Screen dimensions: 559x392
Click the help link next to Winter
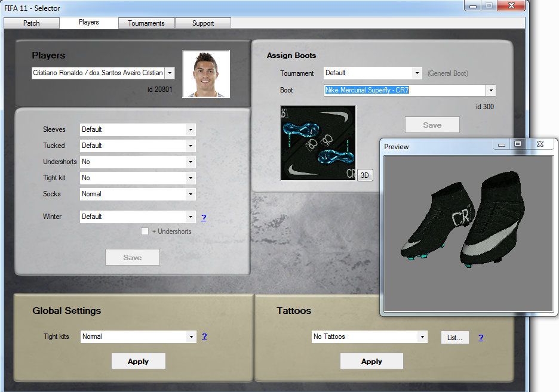(204, 217)
